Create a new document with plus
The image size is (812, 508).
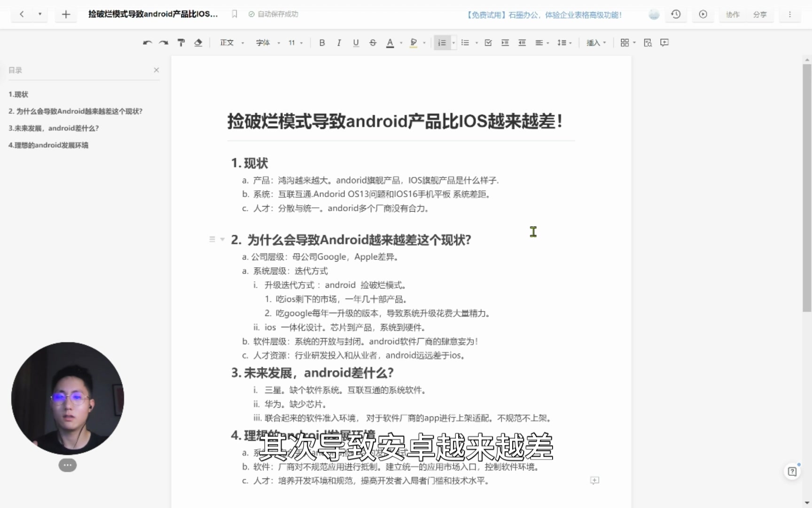(x=66, y=14)
